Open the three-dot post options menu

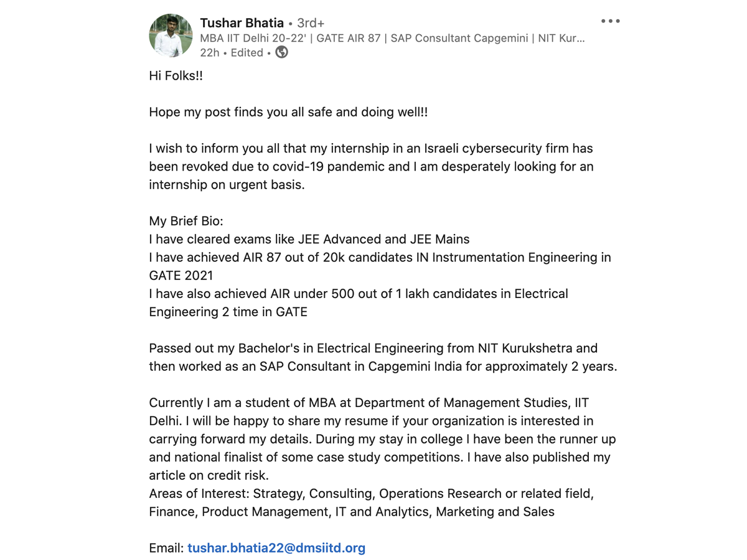pos(610,21)
